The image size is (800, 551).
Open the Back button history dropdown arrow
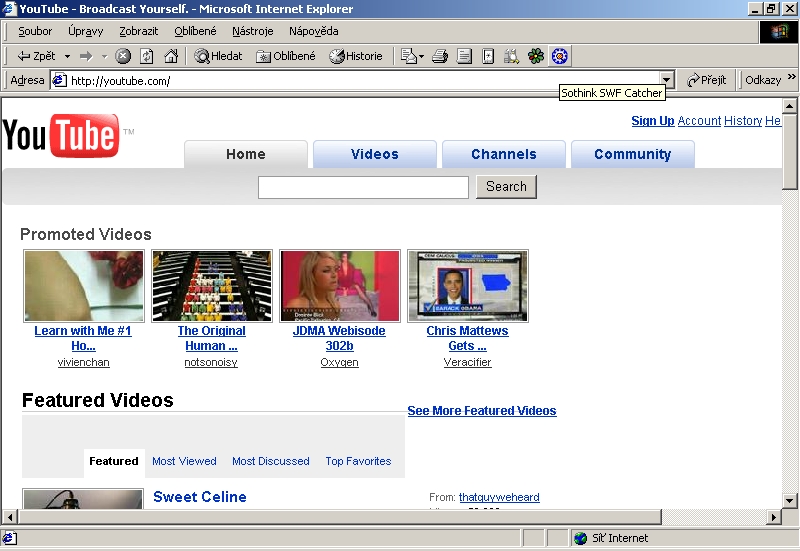click(x=67, y=56)
